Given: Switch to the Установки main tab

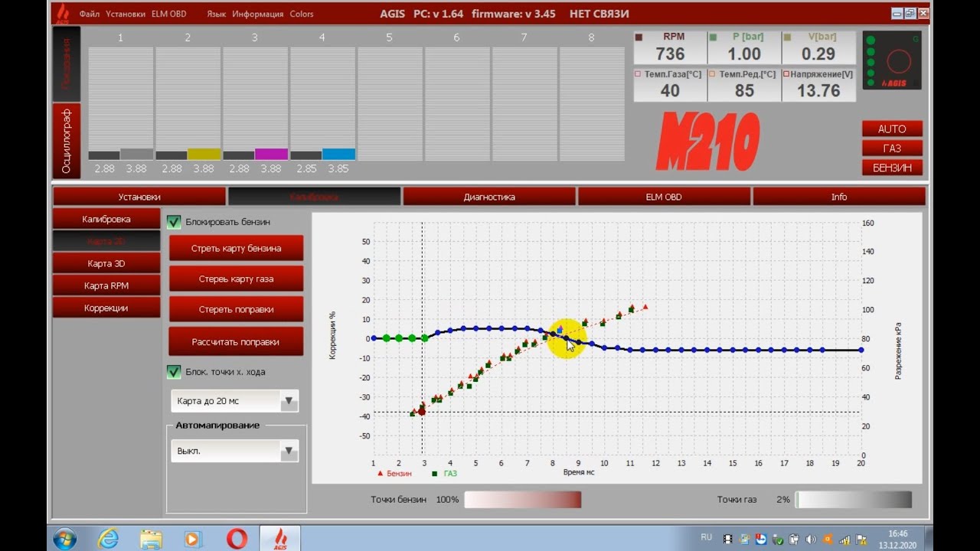Looking at the screenshot, I should click(139, 197).
